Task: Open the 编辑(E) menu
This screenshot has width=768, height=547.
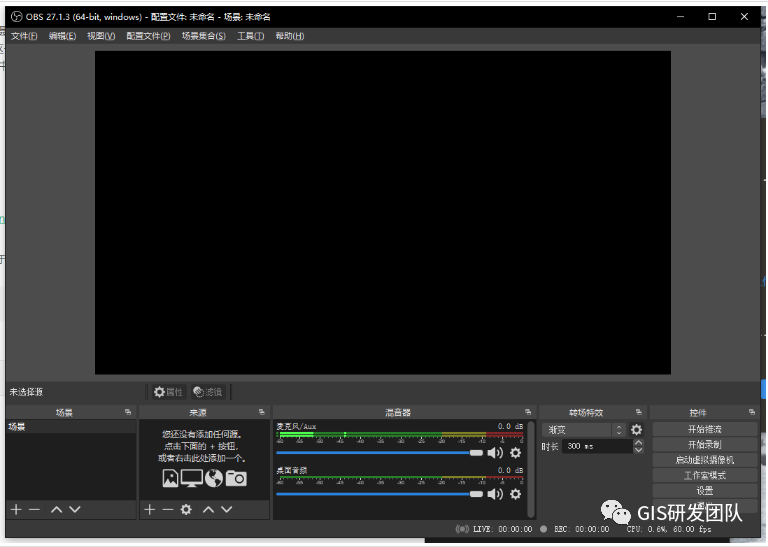Action: click(x=62, y=36)
